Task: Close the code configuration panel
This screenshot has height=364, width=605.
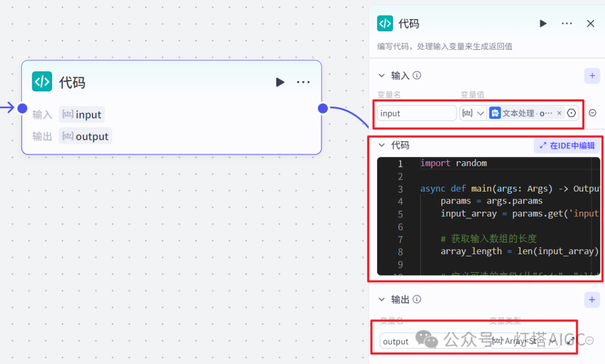Action: click(590, 24)
